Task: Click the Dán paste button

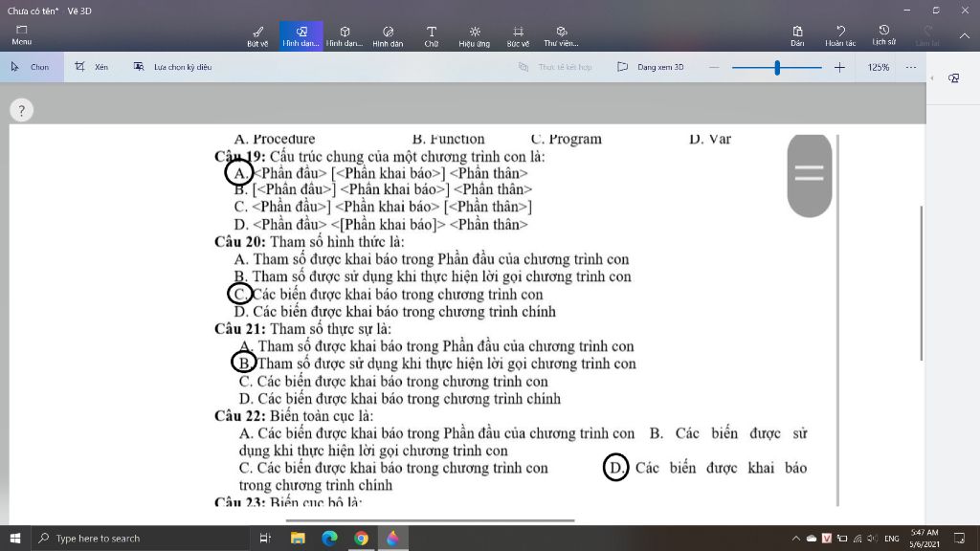Action: coord(797,36)
